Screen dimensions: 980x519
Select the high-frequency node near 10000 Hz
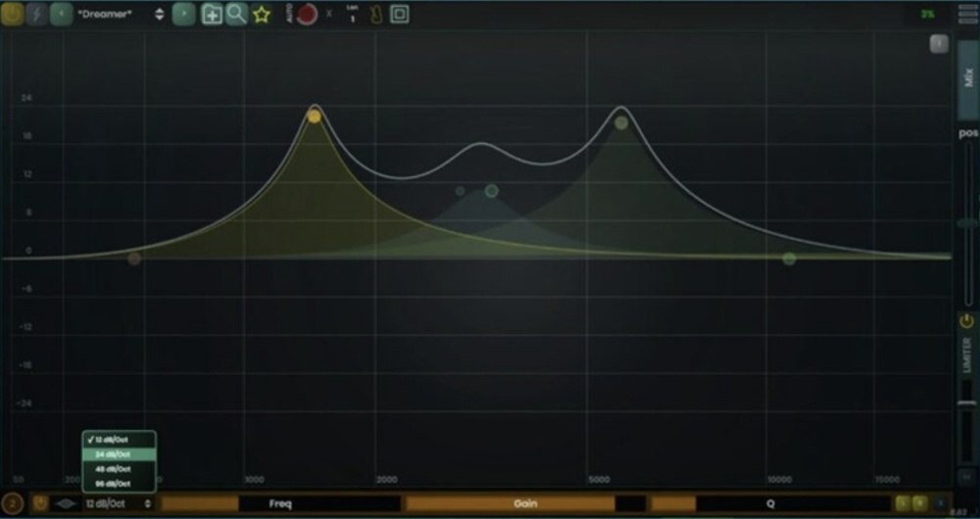click(x=789, y=259)
